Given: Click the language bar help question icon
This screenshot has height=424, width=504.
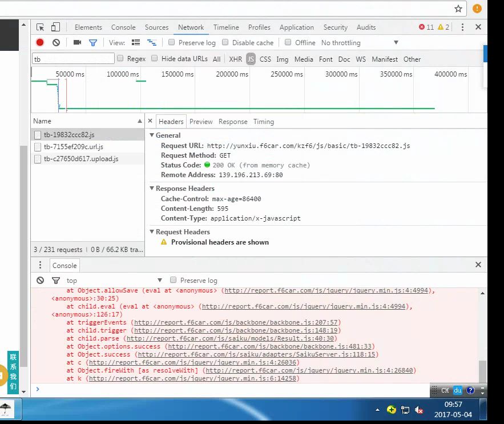Looking at the screenshot, I should 470,390.
